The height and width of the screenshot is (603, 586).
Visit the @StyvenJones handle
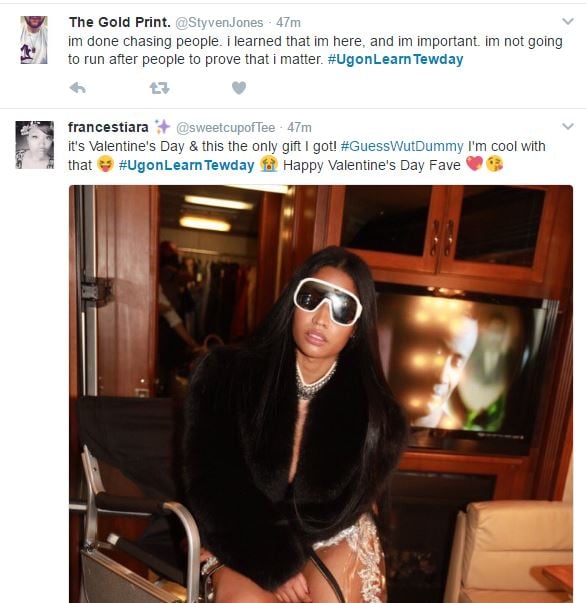219,23
